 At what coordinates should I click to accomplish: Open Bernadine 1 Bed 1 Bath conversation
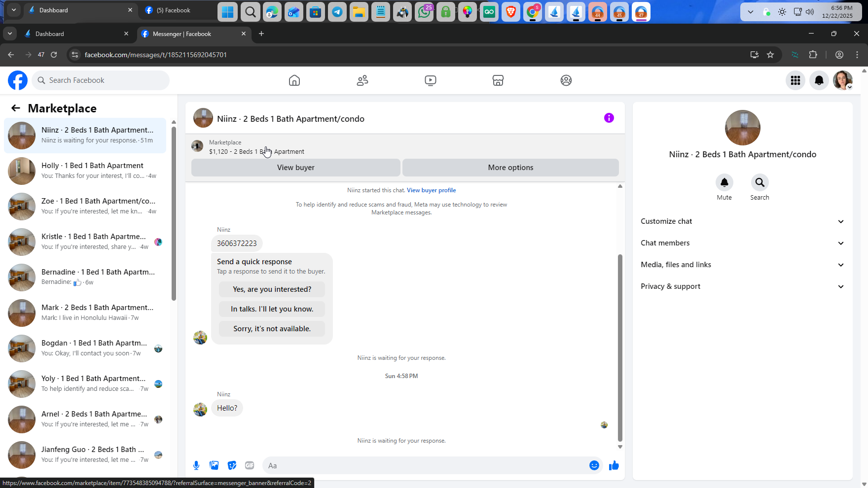tap(85, 278)
